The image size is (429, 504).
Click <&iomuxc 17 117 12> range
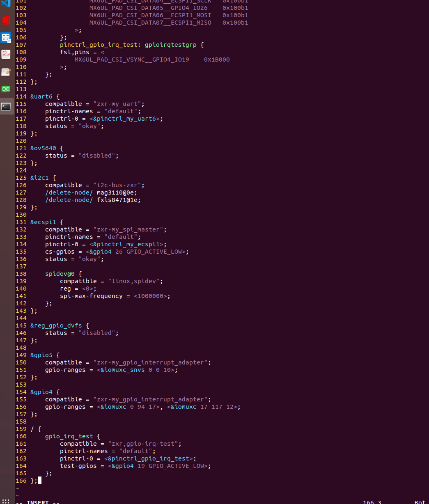(x=202, y=407)
